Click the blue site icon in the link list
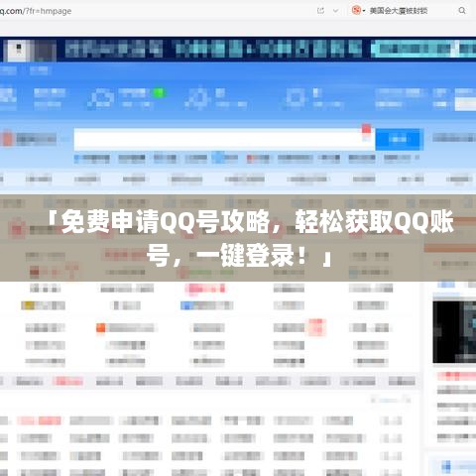 tap(186, 305)
